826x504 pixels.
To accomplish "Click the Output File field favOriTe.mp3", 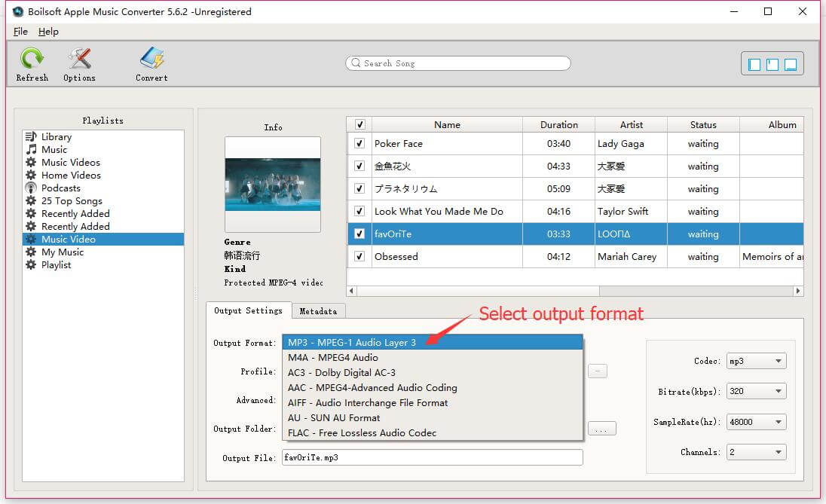I will [433, 457].
